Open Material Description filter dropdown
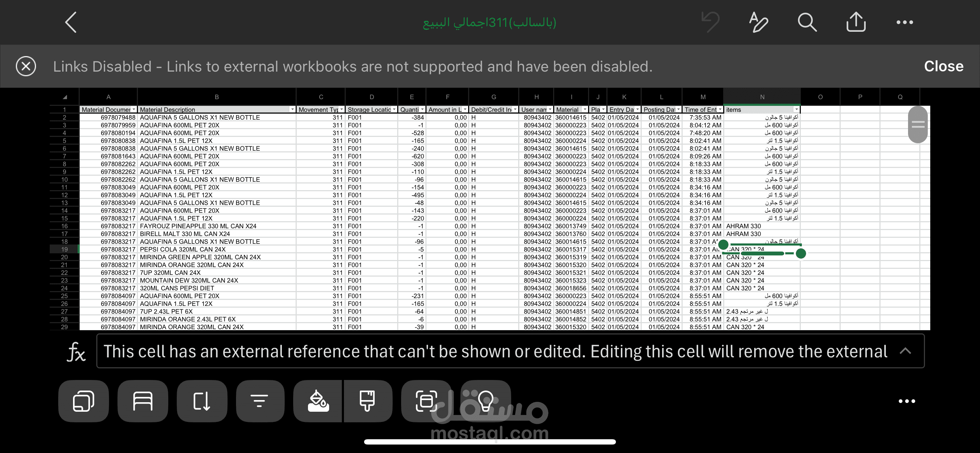980x453 pixels. click(292, 109)
